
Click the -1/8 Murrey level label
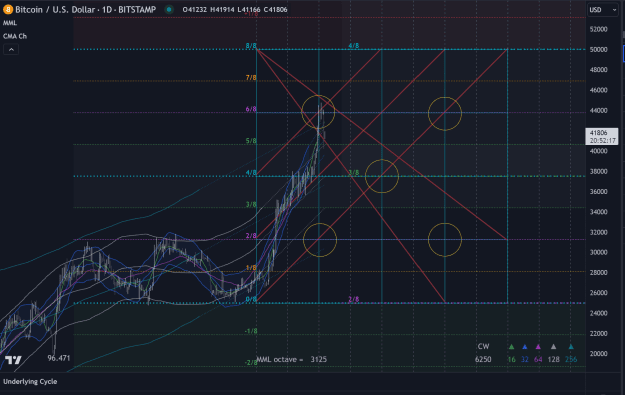[x=251, y=331]
